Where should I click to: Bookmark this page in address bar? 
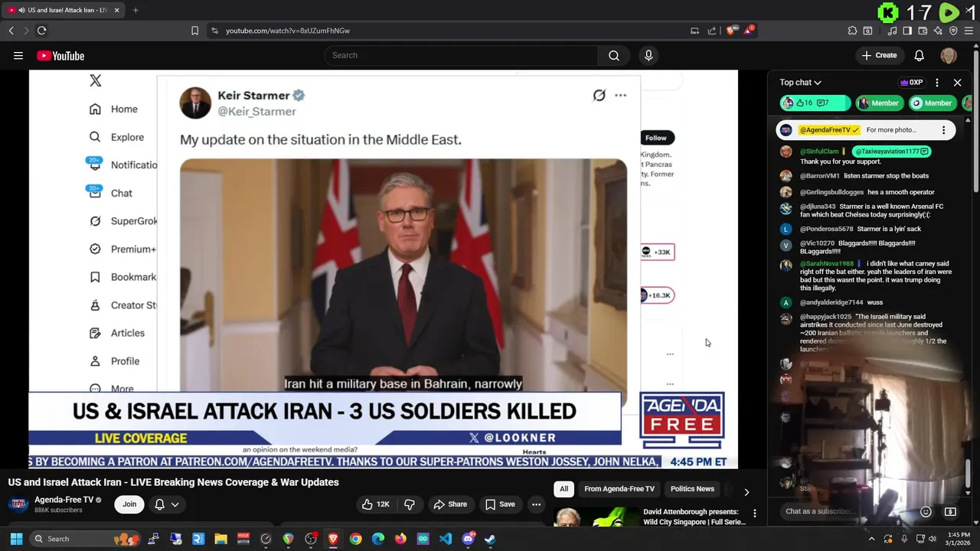[194, 31]
